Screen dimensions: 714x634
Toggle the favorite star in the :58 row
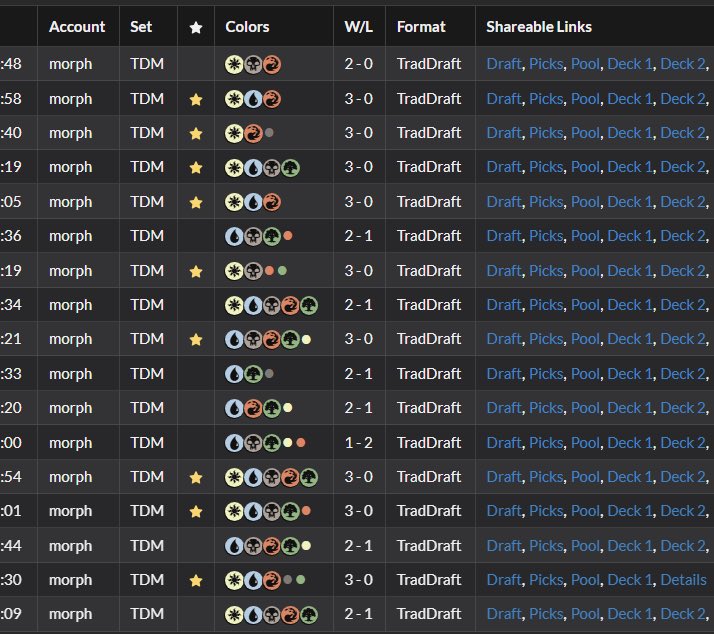click(x=196, y=99)
